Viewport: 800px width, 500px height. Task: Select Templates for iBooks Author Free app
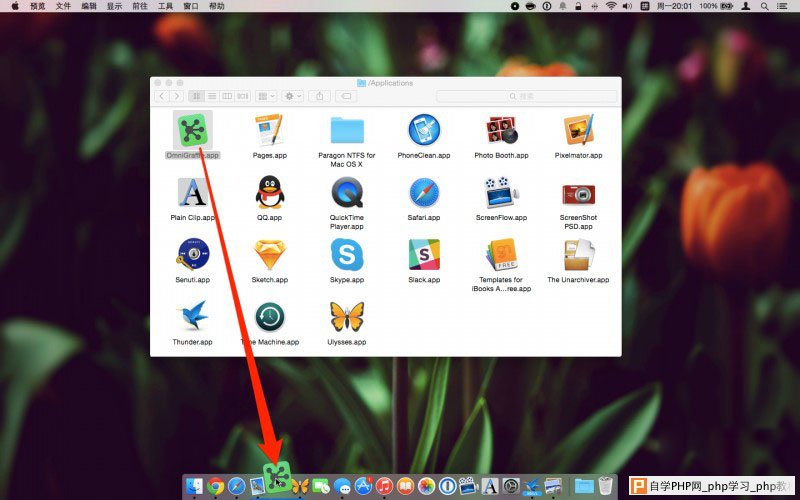(501, 254)
